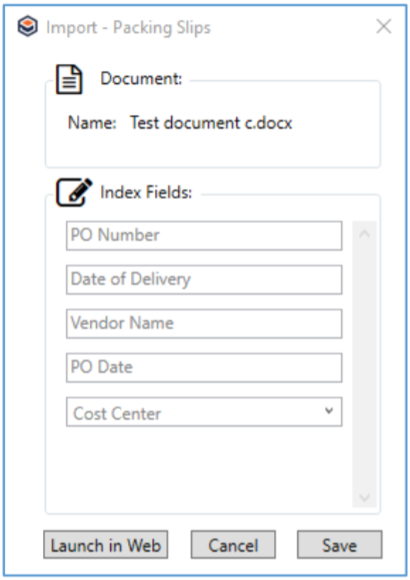Focus the Date of Delivery field

click(x=204, y=280)
